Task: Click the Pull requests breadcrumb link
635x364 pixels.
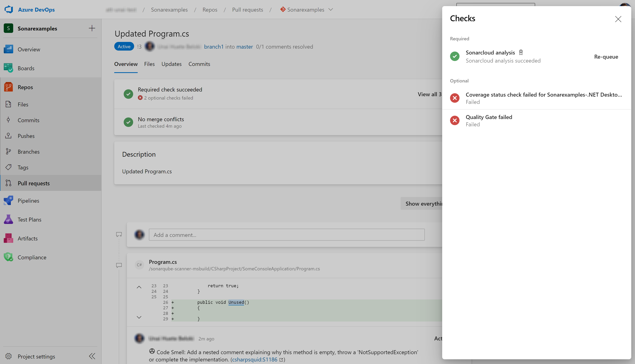Action: (247, 9)
